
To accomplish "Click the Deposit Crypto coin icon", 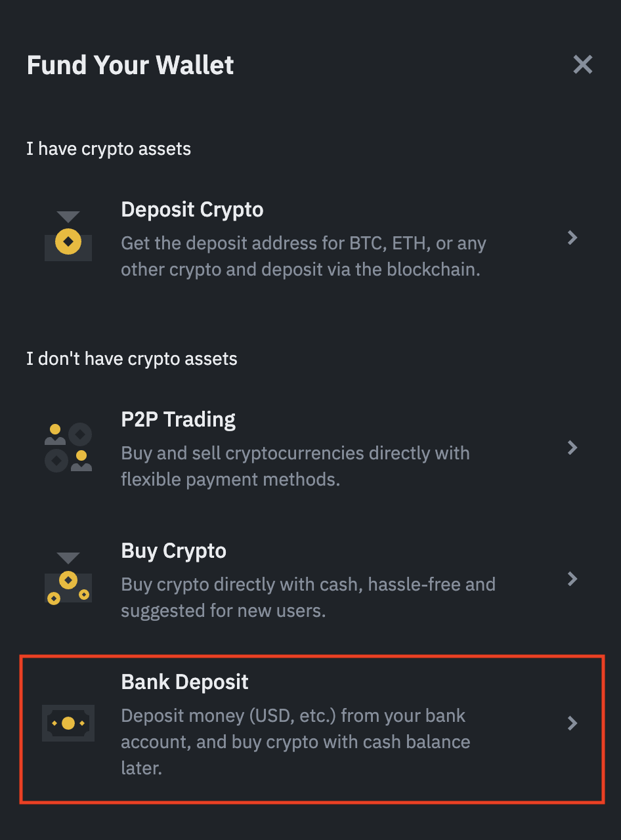I will (x=68, y=237).
